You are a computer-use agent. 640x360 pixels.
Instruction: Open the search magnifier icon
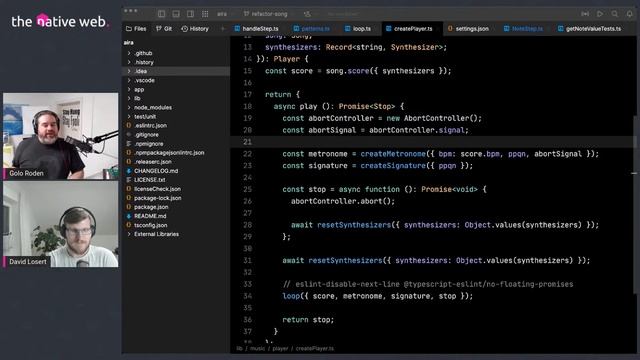click(615, 14)
